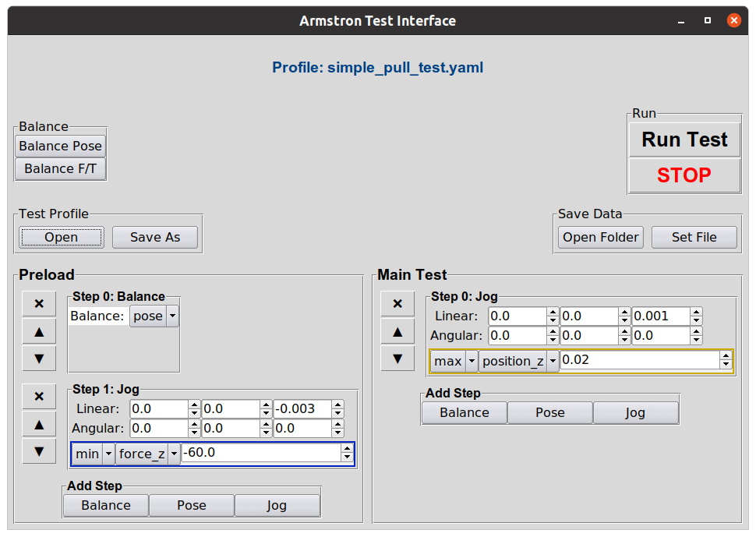This screenshot has height=537, width=756.
Task: Move Main Test Step 0 Jog up
Action: coord(397,332)
